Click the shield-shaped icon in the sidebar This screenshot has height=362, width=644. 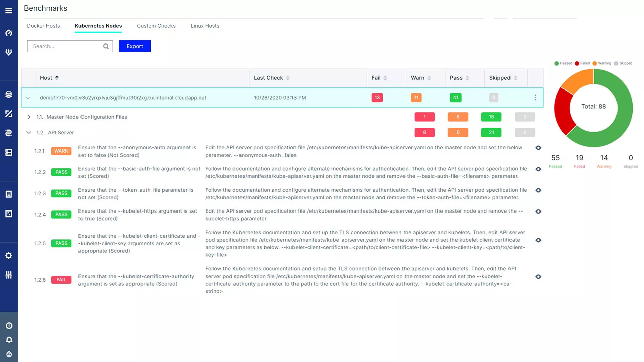(9, 52)
